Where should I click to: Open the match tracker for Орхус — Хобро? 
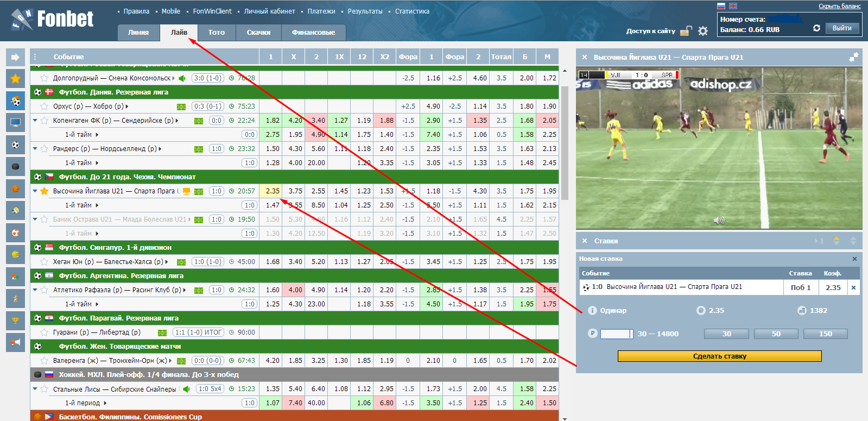(181, 106)
